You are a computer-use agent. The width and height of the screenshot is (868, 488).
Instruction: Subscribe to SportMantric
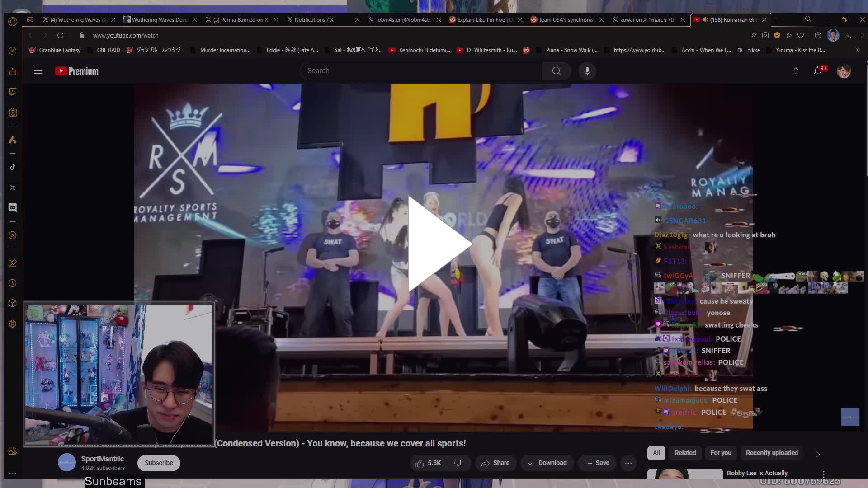point(158,463)
